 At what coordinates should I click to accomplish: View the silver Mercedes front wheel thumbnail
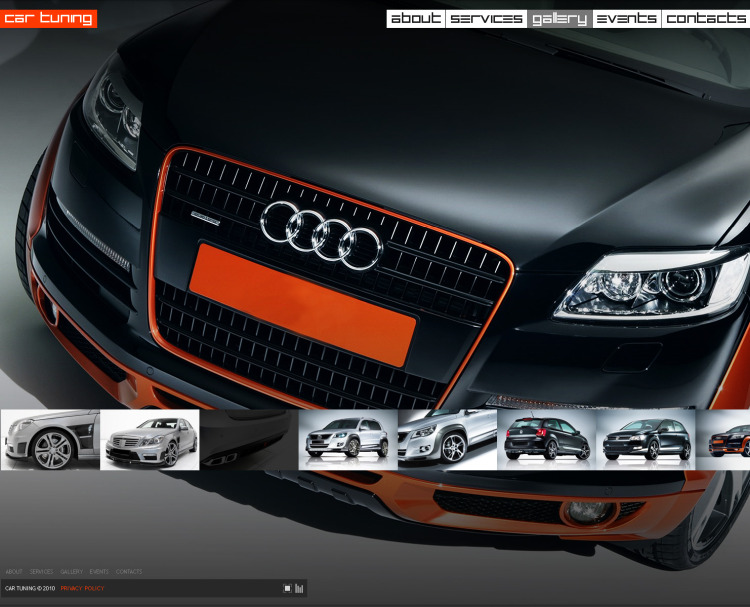tap(50, 440)
